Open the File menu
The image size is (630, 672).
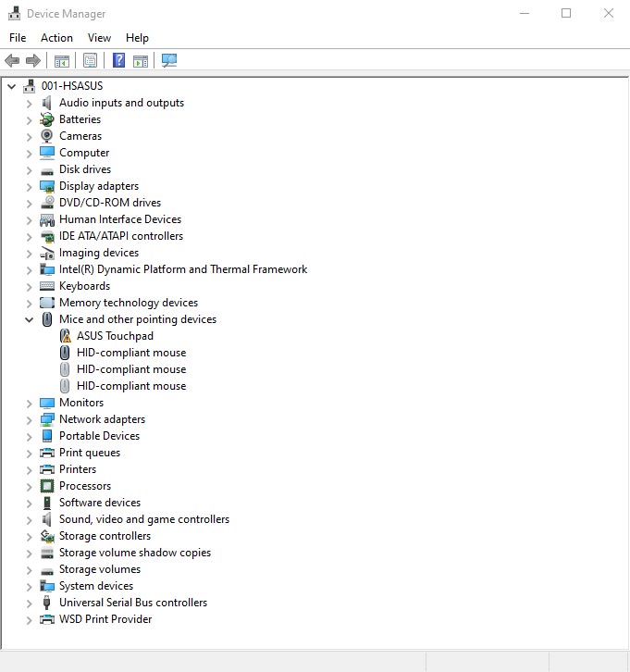pyautogui.click(x=18, y=38)
